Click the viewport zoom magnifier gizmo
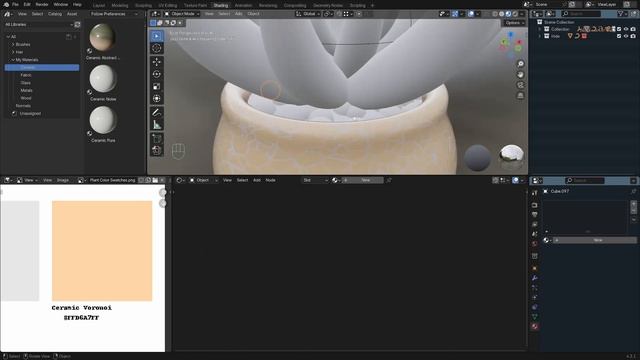640x360 pixels. coord(520,64)
